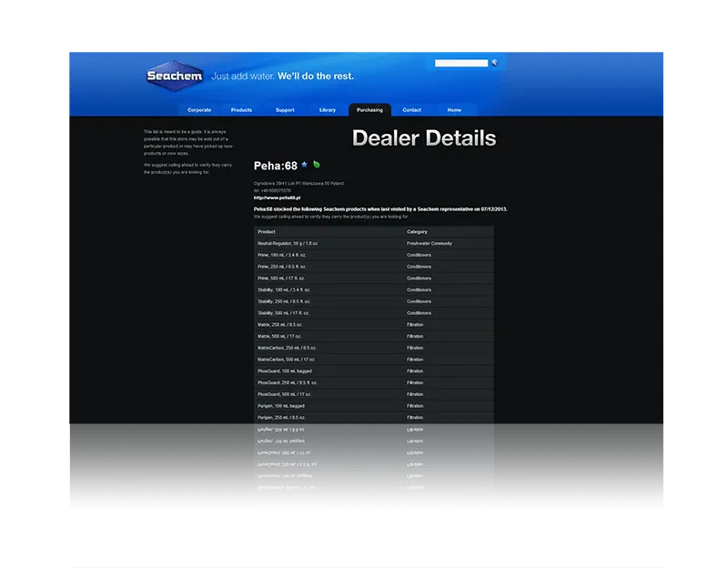
Task: Select the Matrix, 250 mL row
Action: tap(374, 325)
